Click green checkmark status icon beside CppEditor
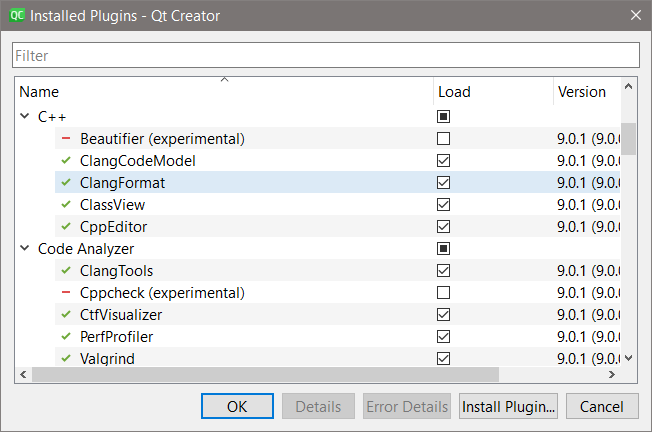This screenshot has width=652, height=432. [x=66, y=226]
